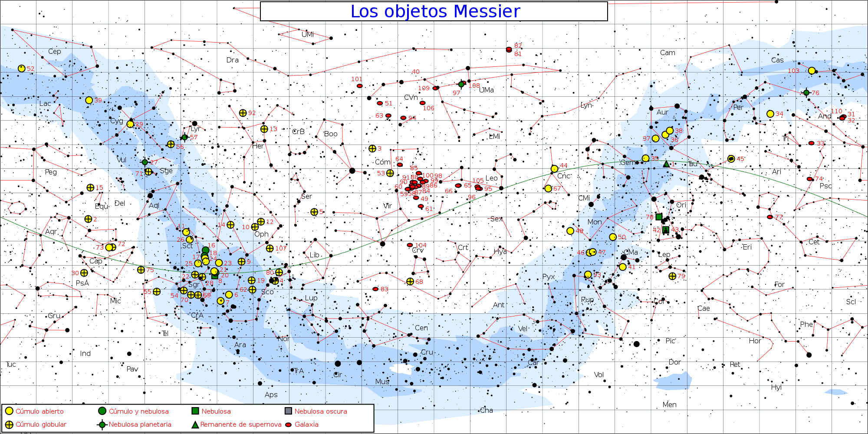Click the 'UMa' constellation label
Screen dimensions: 868x434
click(487, 90)
